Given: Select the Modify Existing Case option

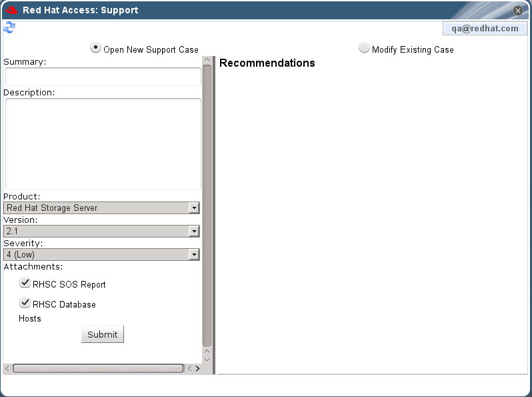Looking at the screenshot, I should [x=364, y=48].
